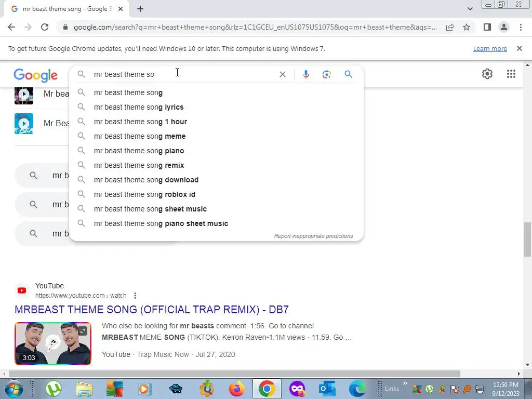
Task: Share this page via share icon
Action: click(x=450, y=27)
